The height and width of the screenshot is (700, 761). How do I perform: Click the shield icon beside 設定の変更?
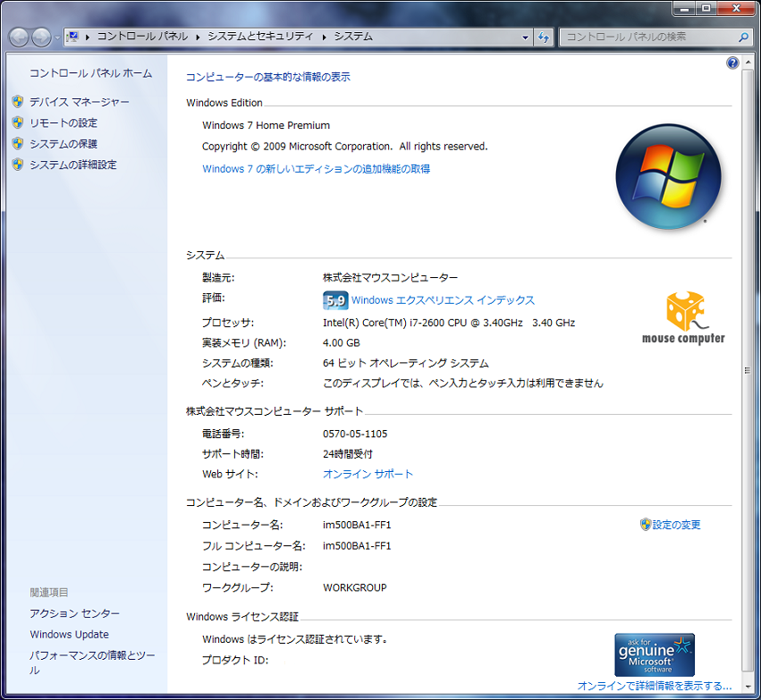point(645,525)
